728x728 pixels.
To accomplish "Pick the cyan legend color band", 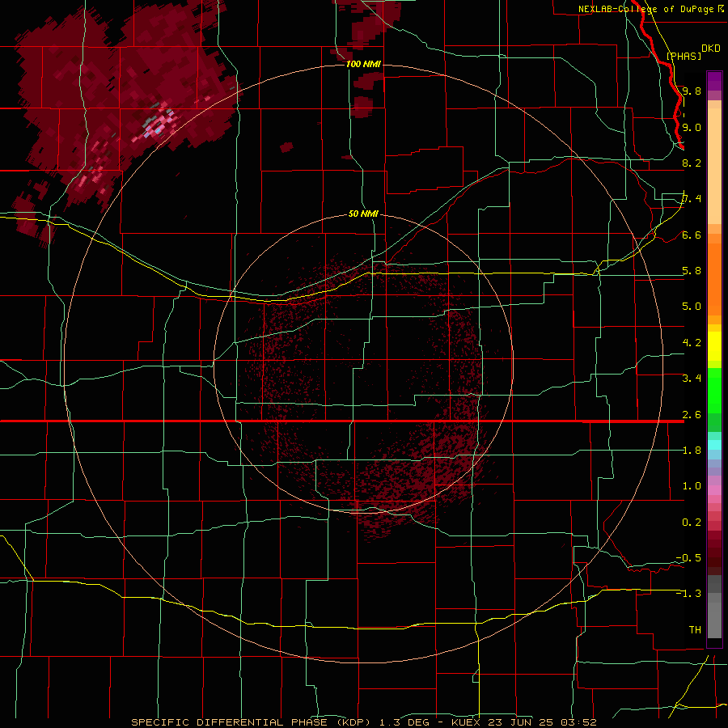I will pyautogui.click(x=714, y=444).
